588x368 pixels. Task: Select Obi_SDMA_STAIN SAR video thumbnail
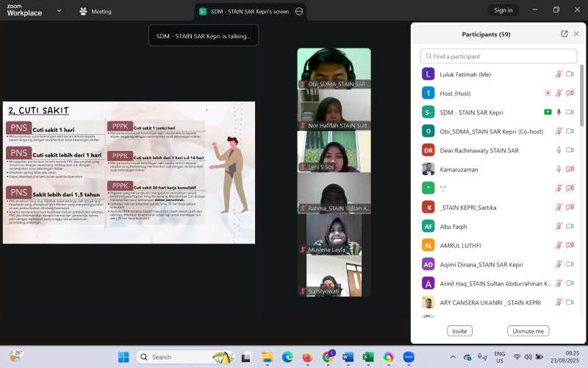[334, 68]
